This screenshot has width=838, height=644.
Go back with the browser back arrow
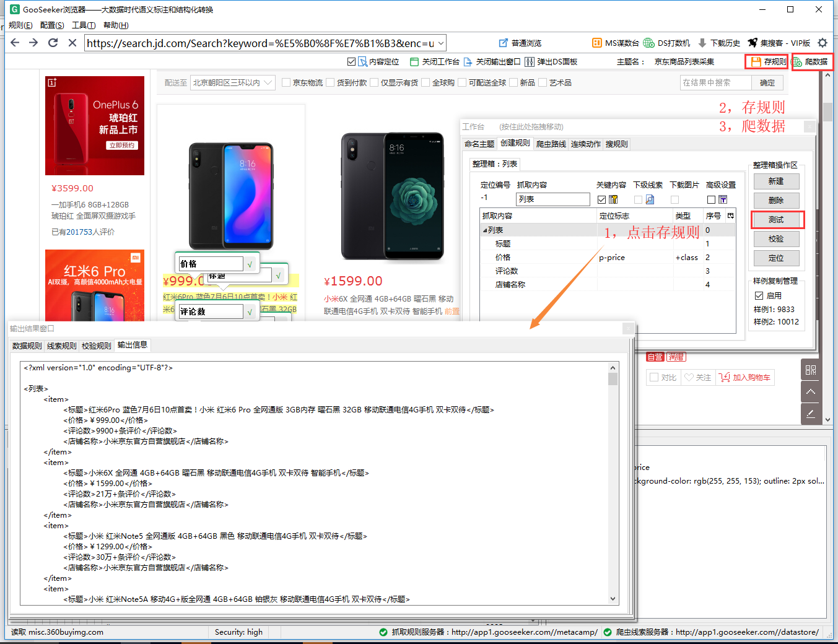(15, 43)
